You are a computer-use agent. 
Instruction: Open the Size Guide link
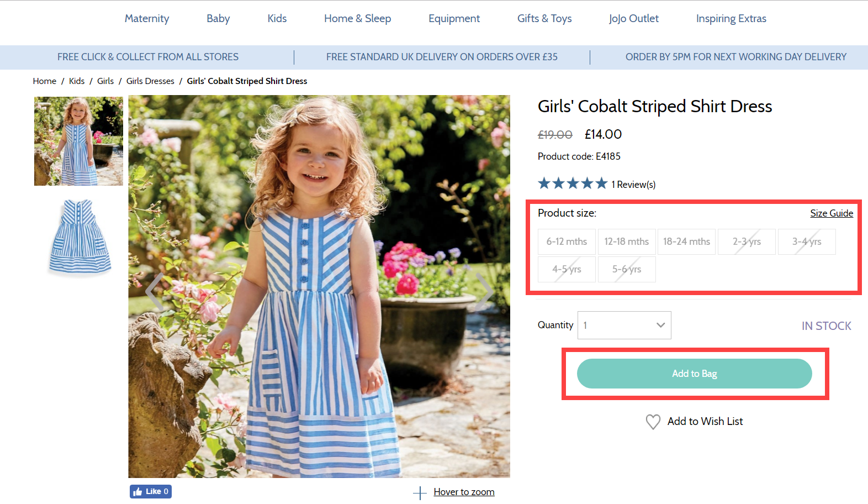831,213
